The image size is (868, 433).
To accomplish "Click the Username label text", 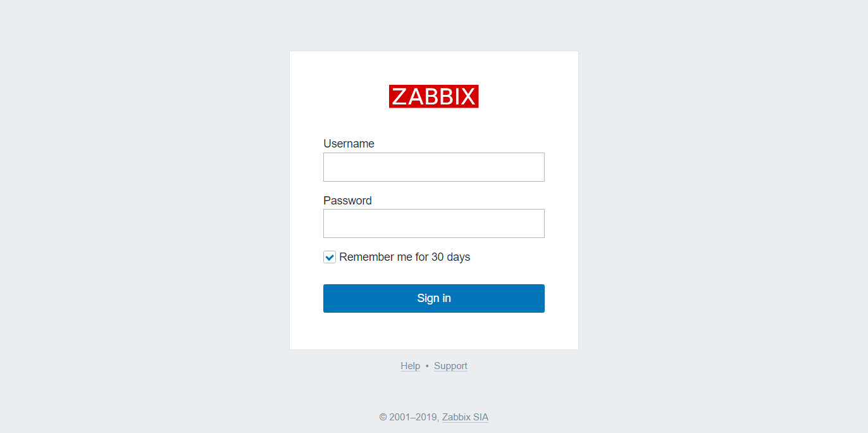I will click(349, 144).
